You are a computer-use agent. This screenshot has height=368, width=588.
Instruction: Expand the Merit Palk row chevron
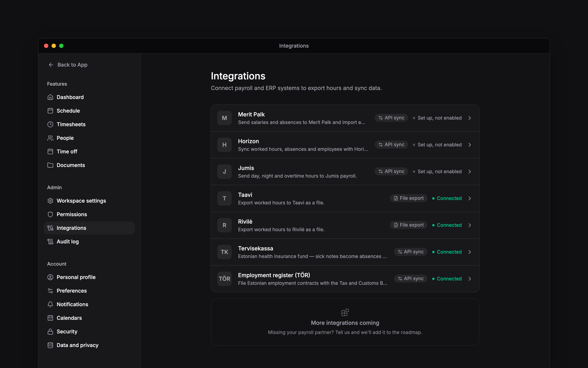(470, 118)
